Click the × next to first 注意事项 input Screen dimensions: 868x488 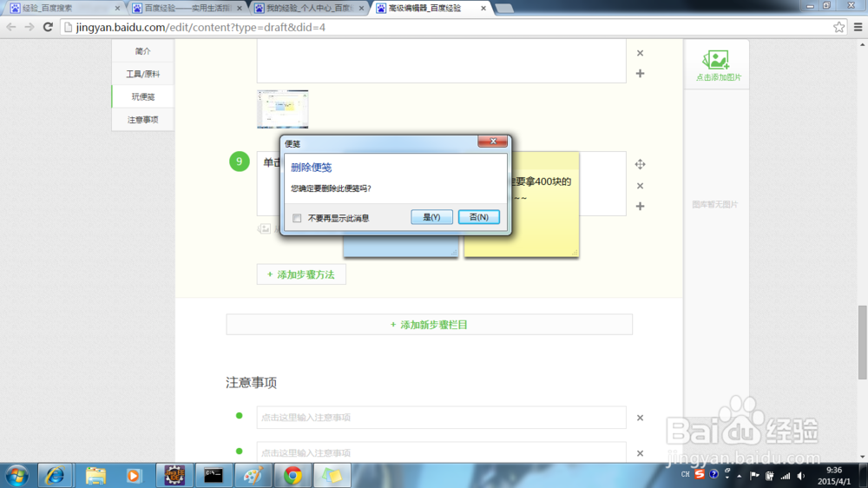coord(640,418)
